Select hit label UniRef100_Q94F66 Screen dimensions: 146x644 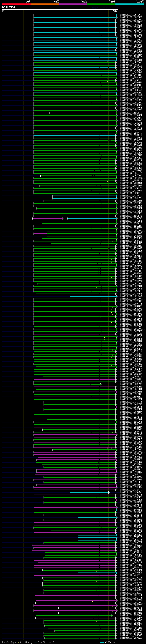tap(131, 635)
